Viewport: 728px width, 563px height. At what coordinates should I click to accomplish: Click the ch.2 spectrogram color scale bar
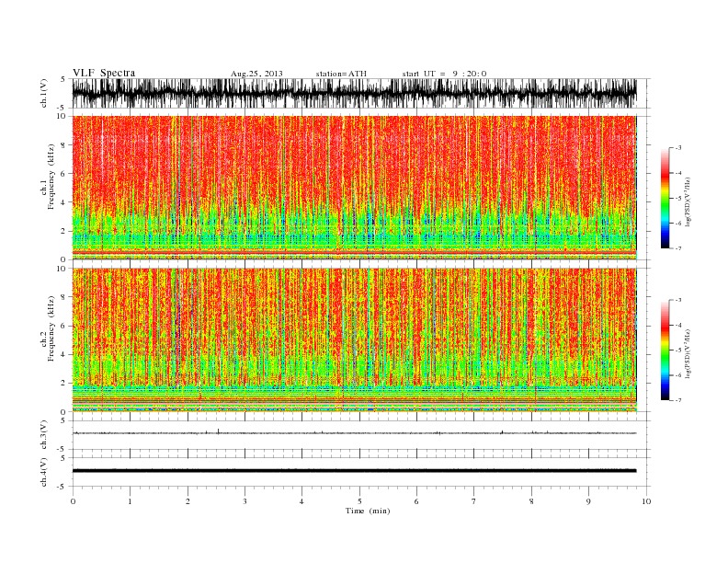tap(665, 350)
